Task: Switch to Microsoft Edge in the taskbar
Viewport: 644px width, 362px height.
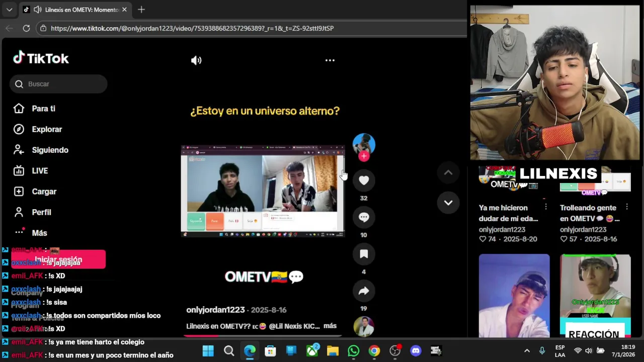Action: tap(250, 351)
